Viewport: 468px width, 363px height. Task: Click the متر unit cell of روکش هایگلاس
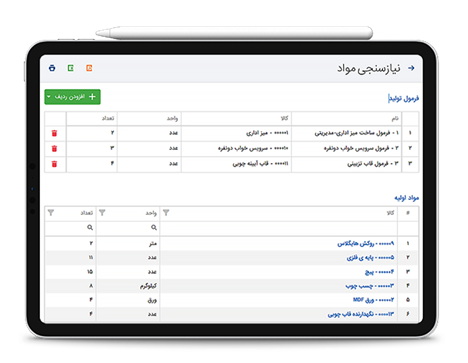[128, 244]
